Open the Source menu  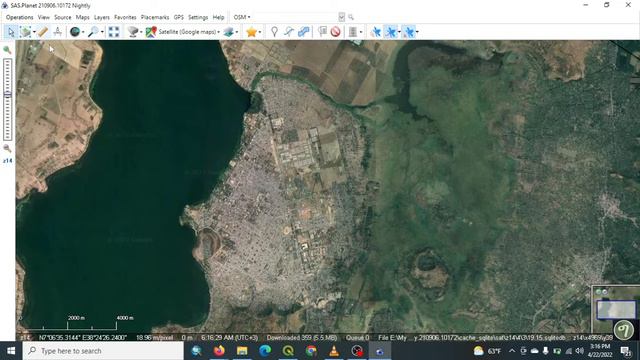[x=62, y=17]
